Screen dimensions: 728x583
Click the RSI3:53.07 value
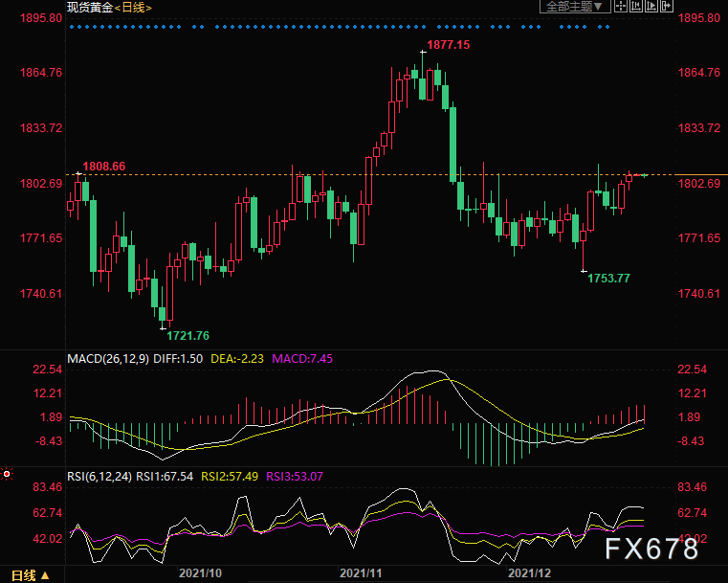point(295,476)
